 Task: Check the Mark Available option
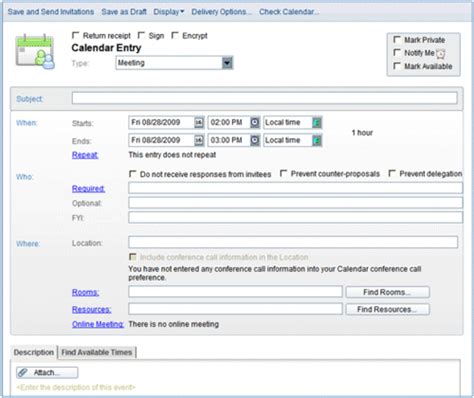pyautogui.click(x=397, y=66)
